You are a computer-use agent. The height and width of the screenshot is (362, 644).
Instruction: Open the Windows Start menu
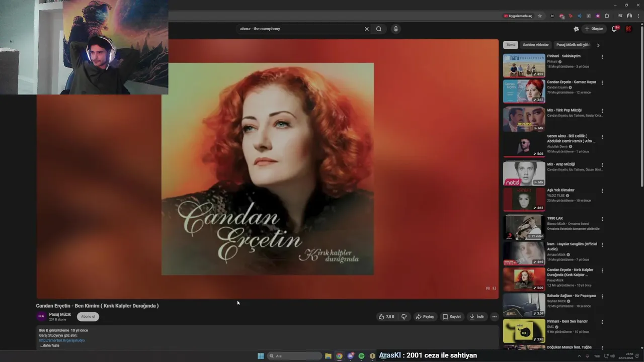261,356
